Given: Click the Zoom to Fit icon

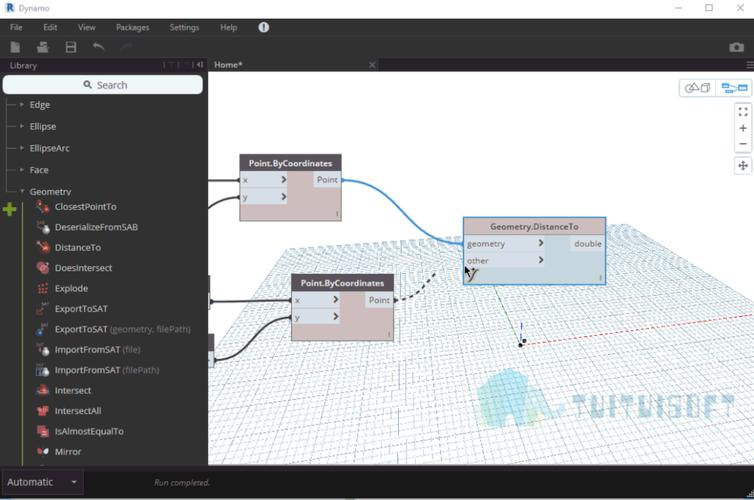Looking at the screenshot, I should 743,112.
